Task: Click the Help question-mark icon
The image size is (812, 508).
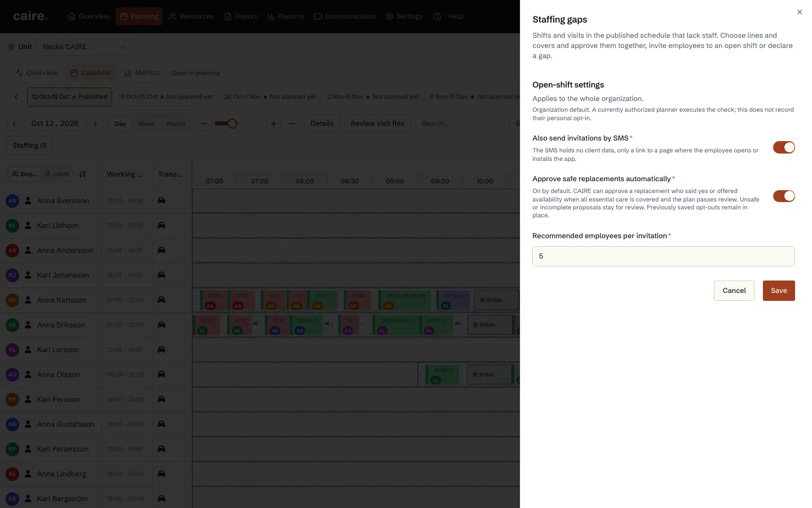Action: click(437, 16)
